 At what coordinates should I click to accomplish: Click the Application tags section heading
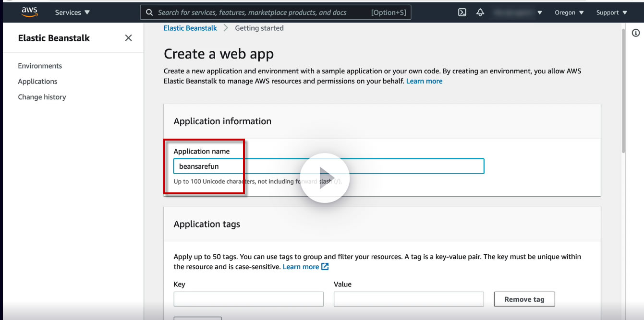click(207, 224)
